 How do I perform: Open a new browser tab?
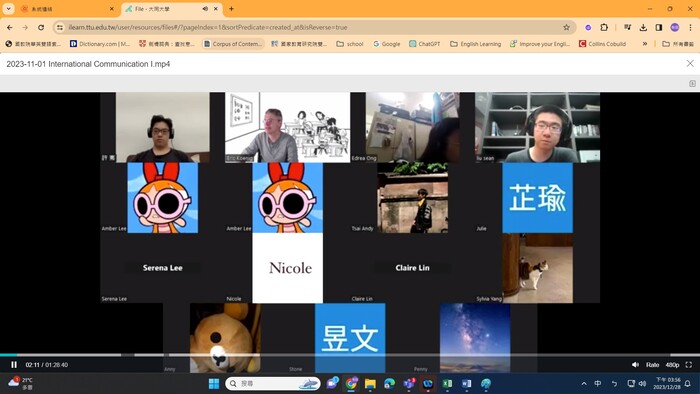[231, 8]
